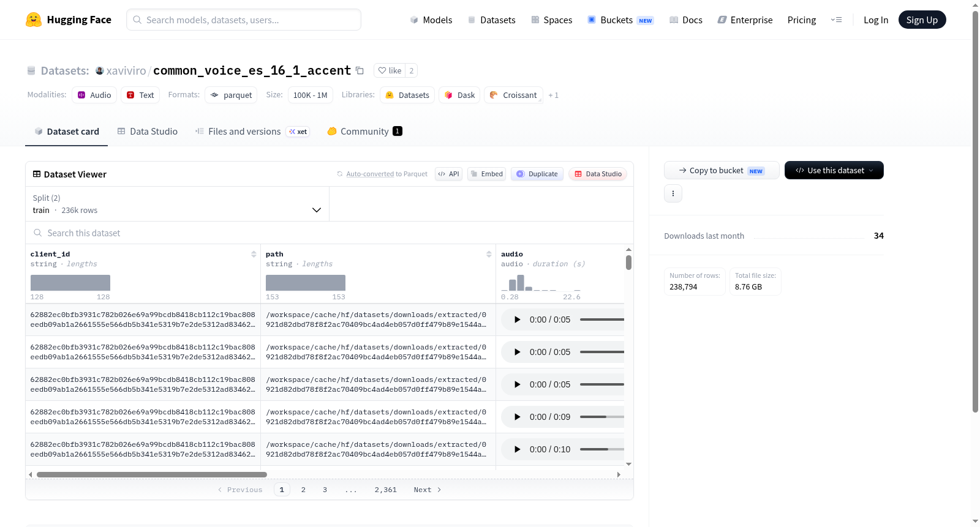Jump to page 2,361
The width and height of the screenshot is (980, 527).
point(386,490)
